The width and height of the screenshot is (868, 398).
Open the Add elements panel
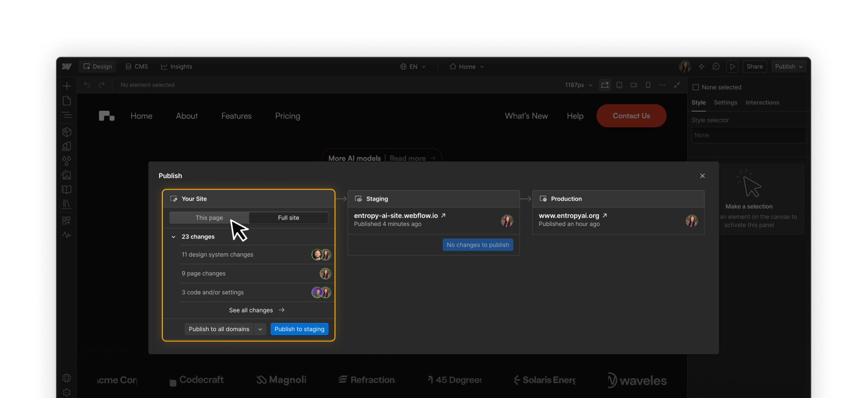pos(67,86)
